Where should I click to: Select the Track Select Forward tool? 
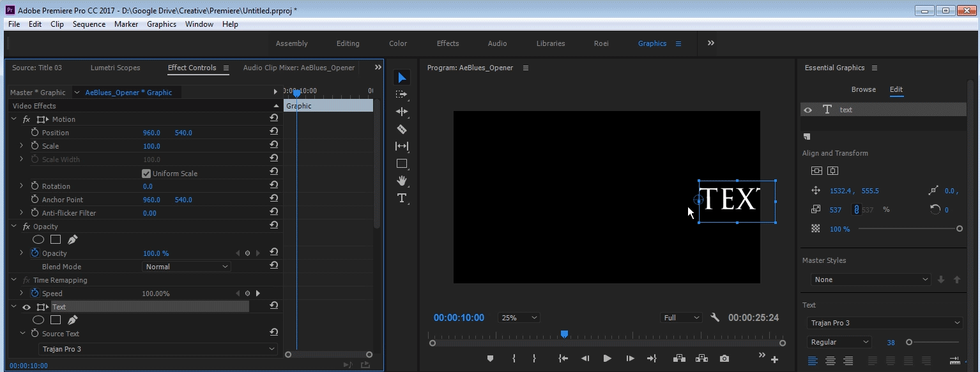(x=402, y=94)
